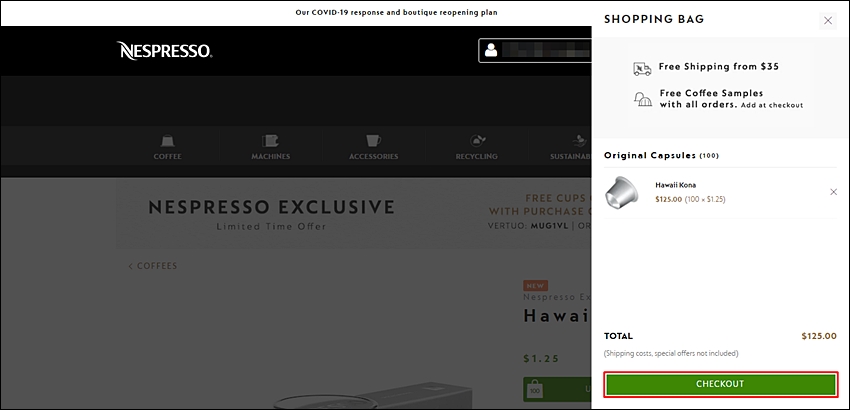This screenshot has height=410, width=850.
Task: Click the Nespresso Exclusive banner
Action: coord(353,215)
